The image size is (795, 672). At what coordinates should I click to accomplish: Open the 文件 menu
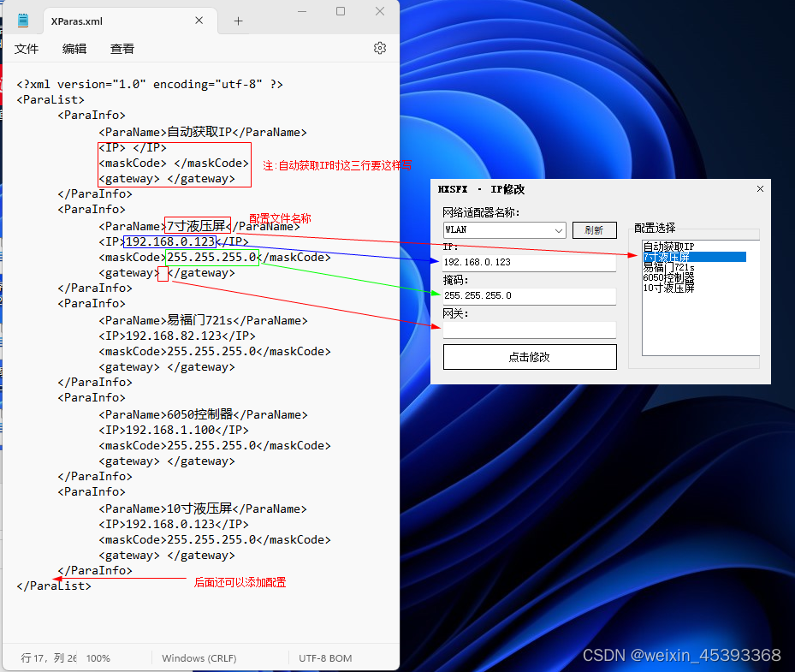(27, 49)
